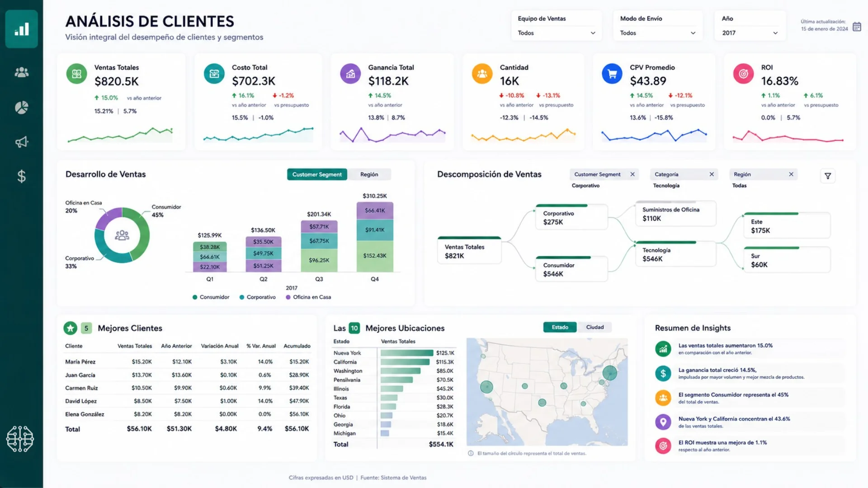Change the top clients count 5 badge
Viewport: 868px width, 488px height.
[x=86, y=328]
